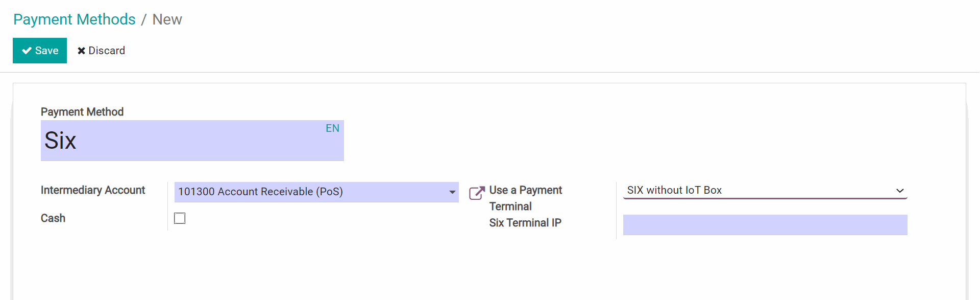Click the checkmark icon on Save
The width and height of the screenshot is (980, 300).
tap(27, 51)
